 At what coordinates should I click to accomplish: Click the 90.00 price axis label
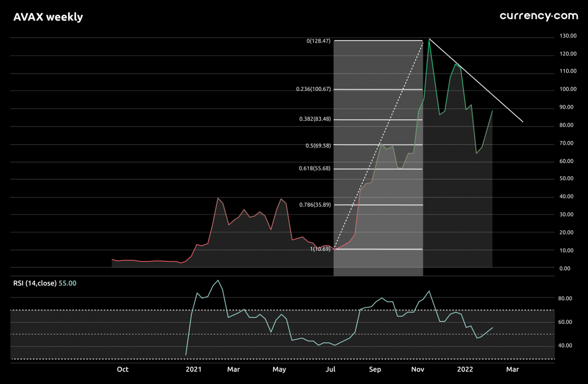tap(566, 107)
